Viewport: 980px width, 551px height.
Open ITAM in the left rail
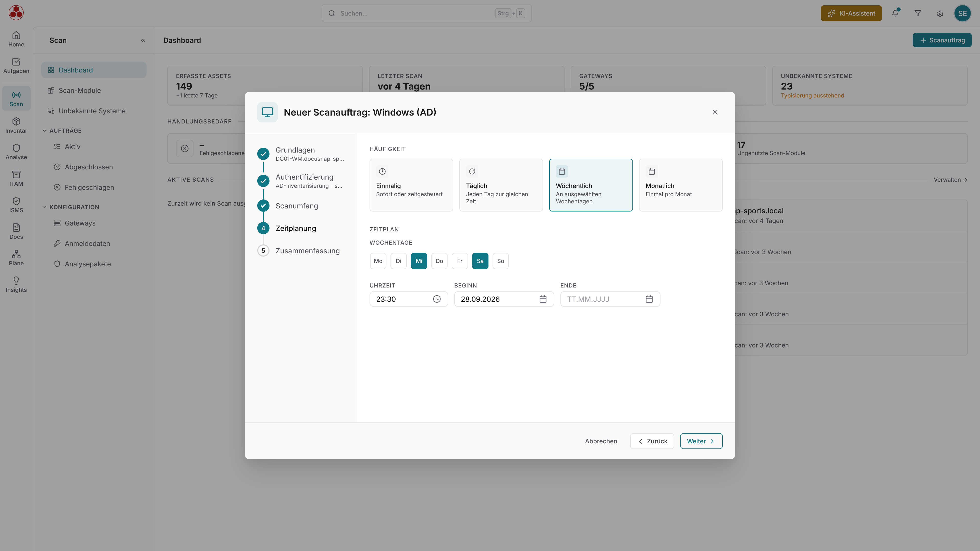coord(16,178)
